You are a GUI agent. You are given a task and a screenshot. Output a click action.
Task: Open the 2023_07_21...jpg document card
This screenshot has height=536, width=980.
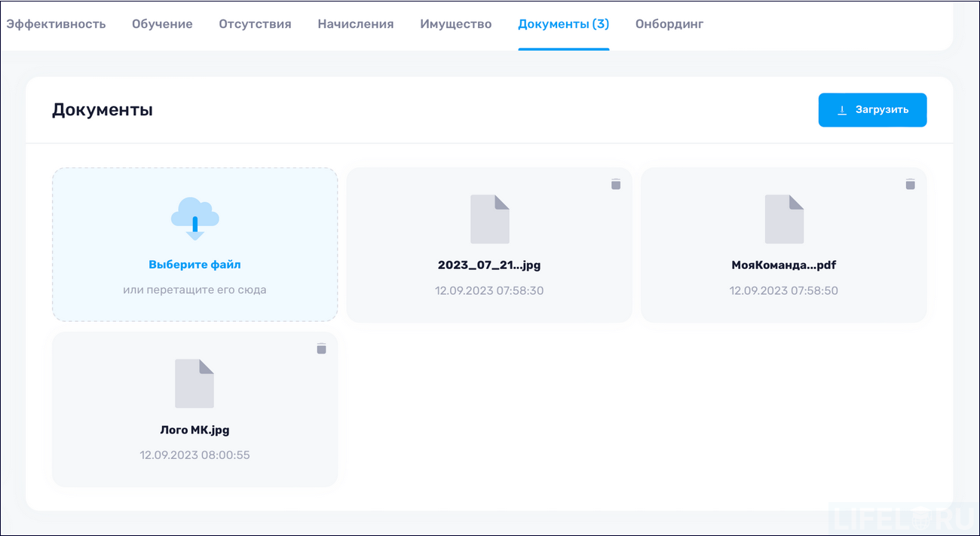488,243
